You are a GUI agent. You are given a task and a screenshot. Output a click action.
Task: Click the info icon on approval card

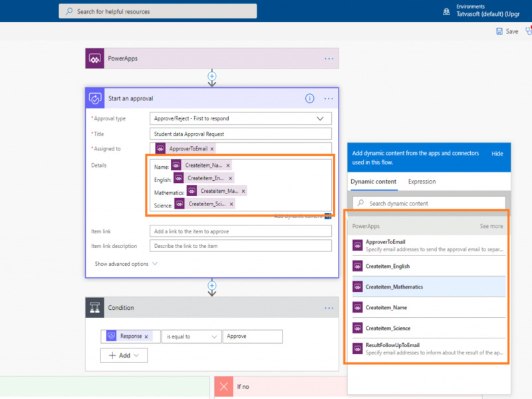(309, 98)
